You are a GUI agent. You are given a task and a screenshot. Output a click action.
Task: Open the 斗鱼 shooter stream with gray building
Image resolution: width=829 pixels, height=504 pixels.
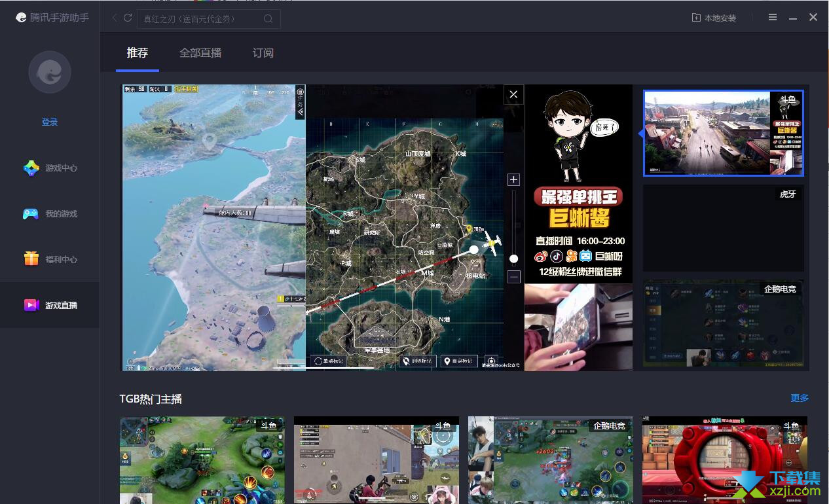pyautogui.click(x=377, y=460)
